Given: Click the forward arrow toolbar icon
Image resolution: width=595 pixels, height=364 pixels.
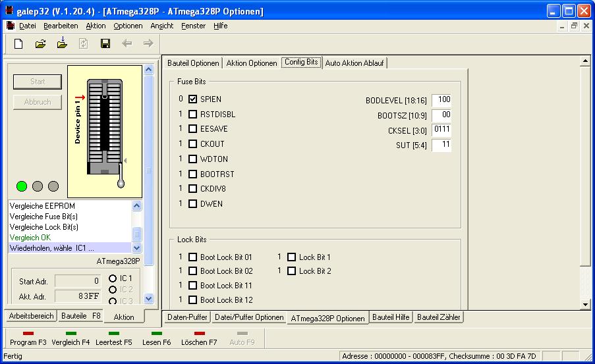Looking at the screenshot, I should 148,43.
